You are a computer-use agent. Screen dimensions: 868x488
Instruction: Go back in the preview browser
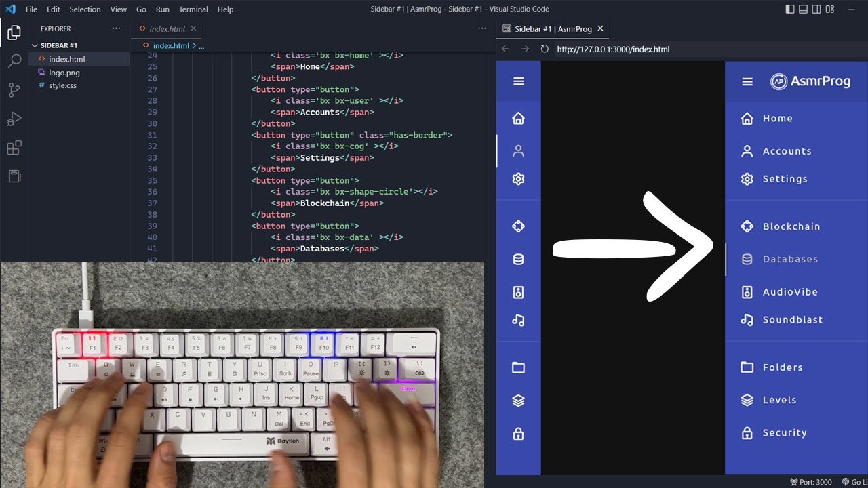[505, 49]
